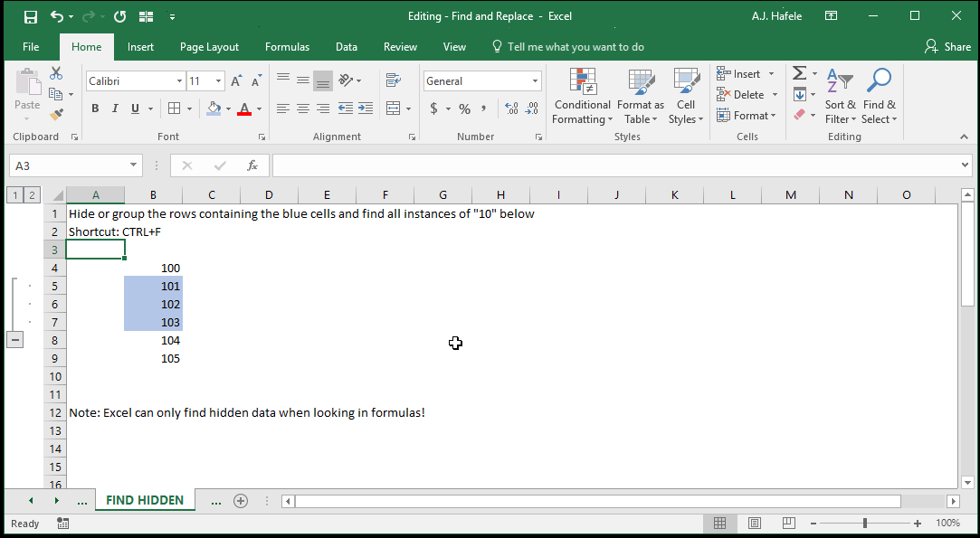
Task: Click the Wrap Text icon
Action: [x=393, y=80]
